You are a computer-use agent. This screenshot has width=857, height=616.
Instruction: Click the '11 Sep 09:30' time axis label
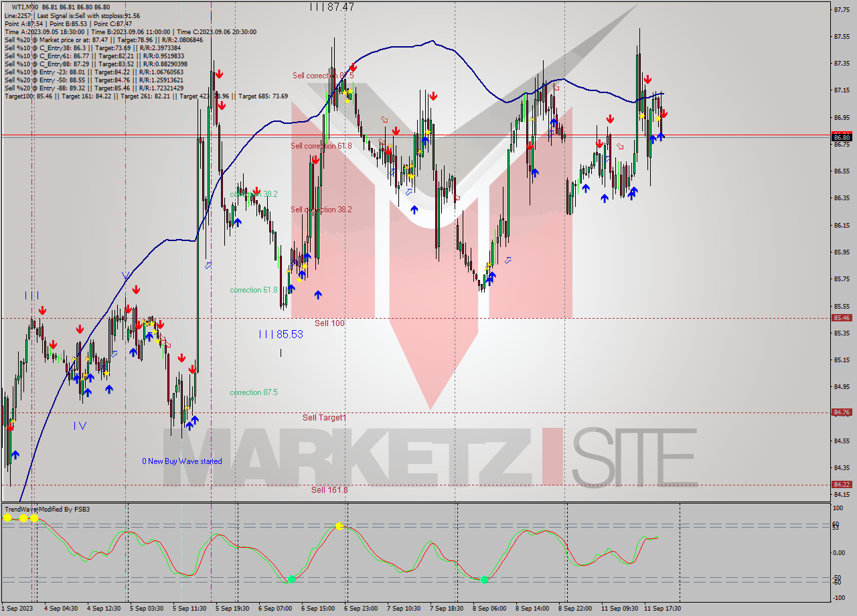point(619,609)
